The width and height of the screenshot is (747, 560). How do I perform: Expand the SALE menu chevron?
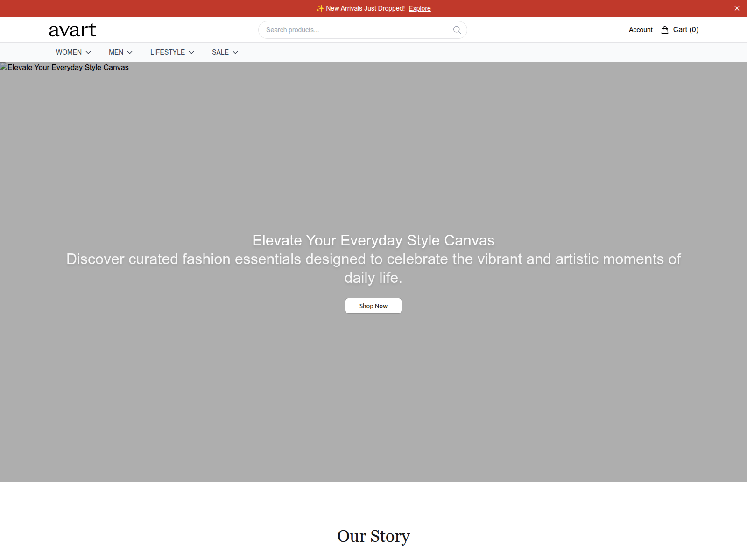pyautogui.click(x=235, y=52)
